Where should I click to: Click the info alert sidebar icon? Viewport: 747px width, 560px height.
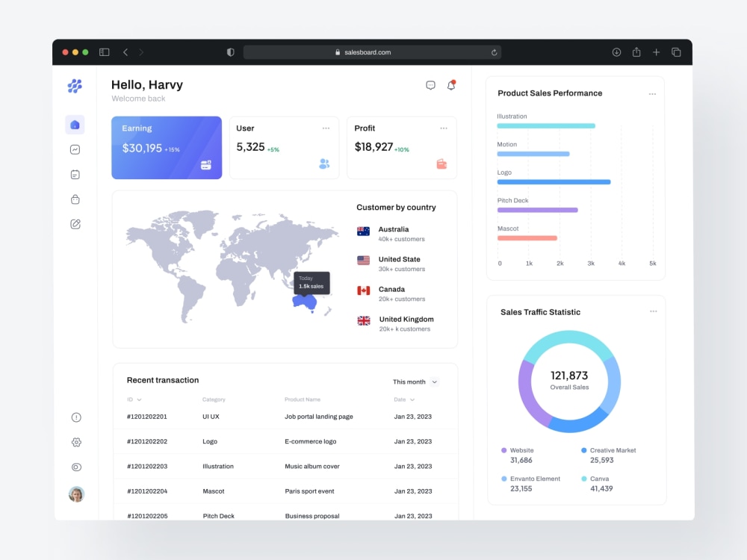pos(76,417)
